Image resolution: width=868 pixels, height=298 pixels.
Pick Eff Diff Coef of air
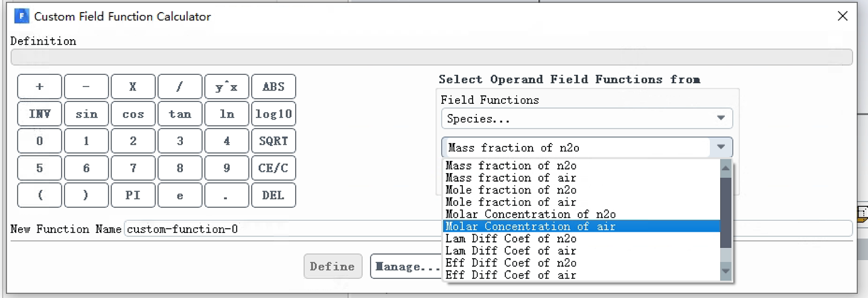tap(511, 275)
